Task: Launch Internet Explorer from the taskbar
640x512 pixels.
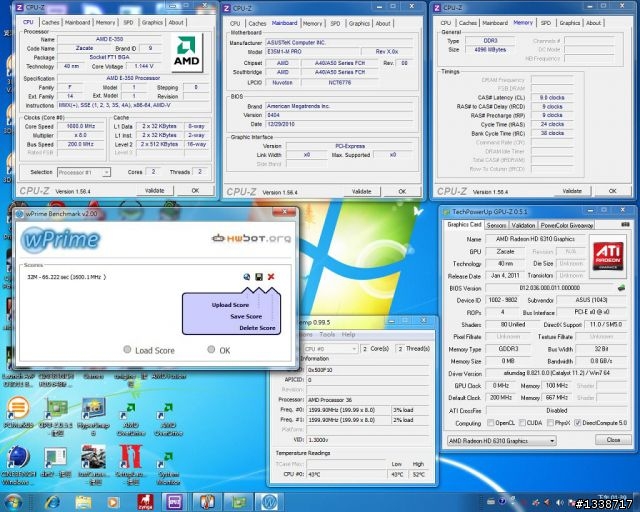Action: click(x=52, y=503)
